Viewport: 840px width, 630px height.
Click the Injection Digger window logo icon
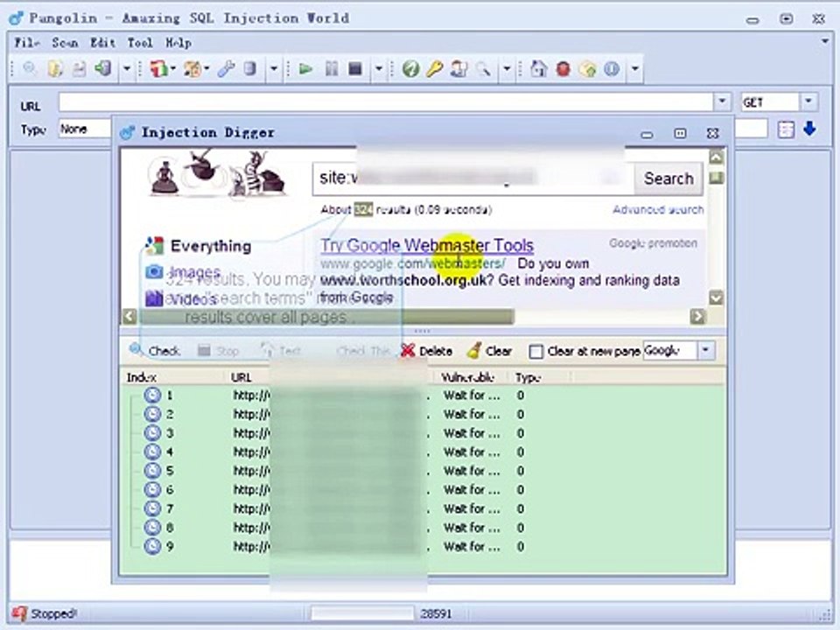point(127,132)
